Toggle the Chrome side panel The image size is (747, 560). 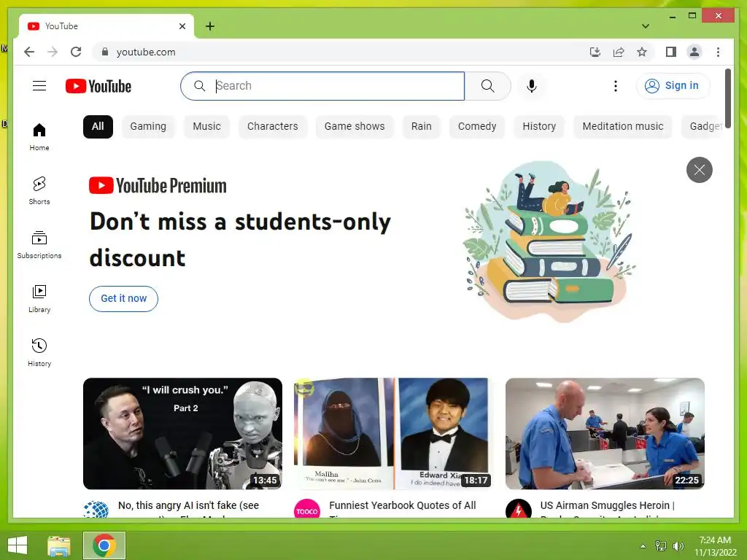(671, 52)
